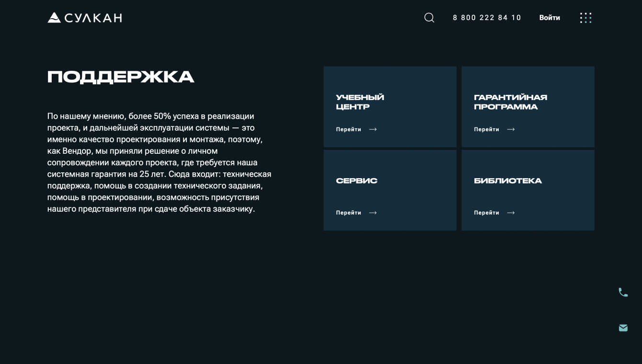Open the dotted grid menu icon

(x=585, y=18)
